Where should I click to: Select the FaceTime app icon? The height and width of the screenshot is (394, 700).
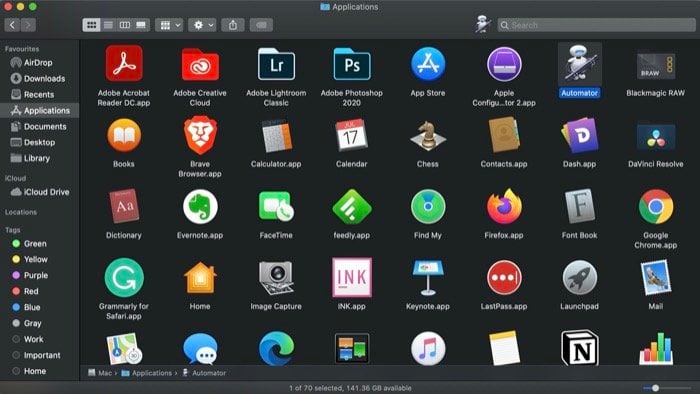276,206
